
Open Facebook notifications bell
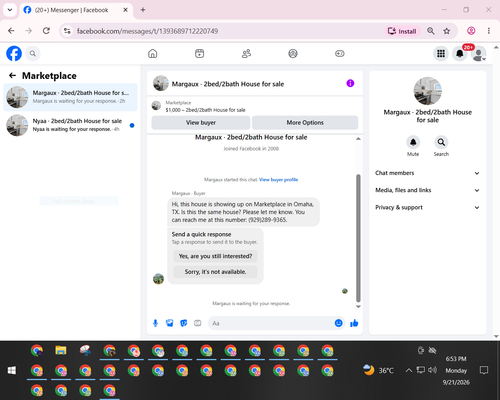(460, 53)
